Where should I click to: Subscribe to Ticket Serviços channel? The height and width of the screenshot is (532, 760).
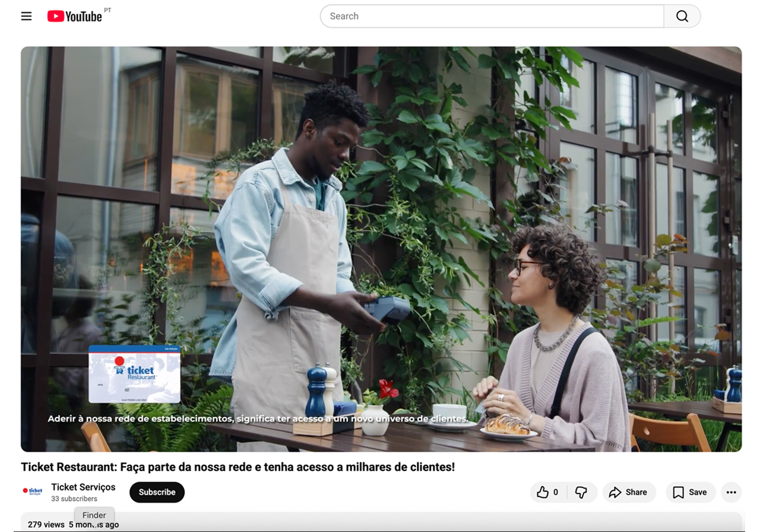pyautogui.click(x=157, y=492)
